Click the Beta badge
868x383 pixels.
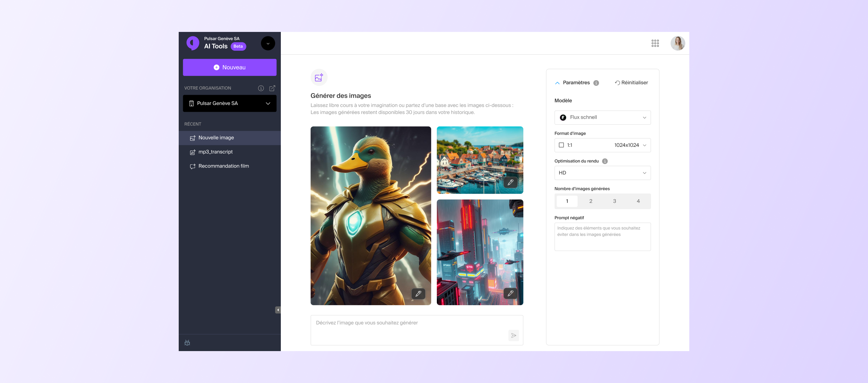[x=238, y=47]
